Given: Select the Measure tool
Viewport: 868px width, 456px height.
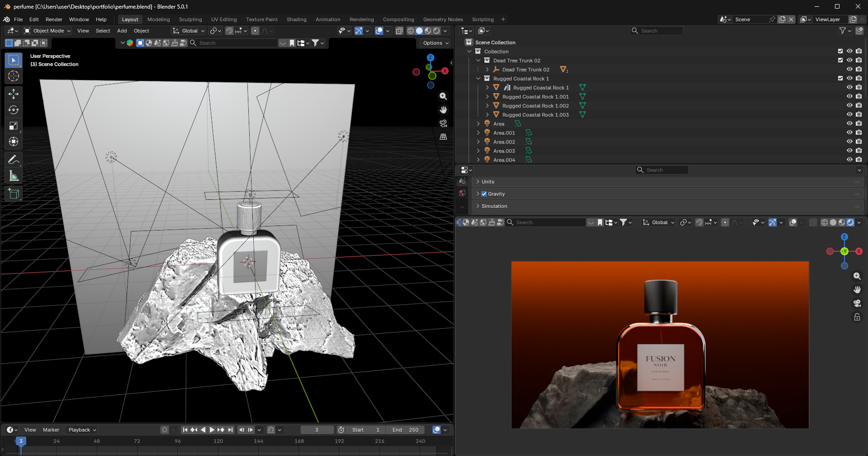Looking at the screenshot, I should click(x=14, y=176).
